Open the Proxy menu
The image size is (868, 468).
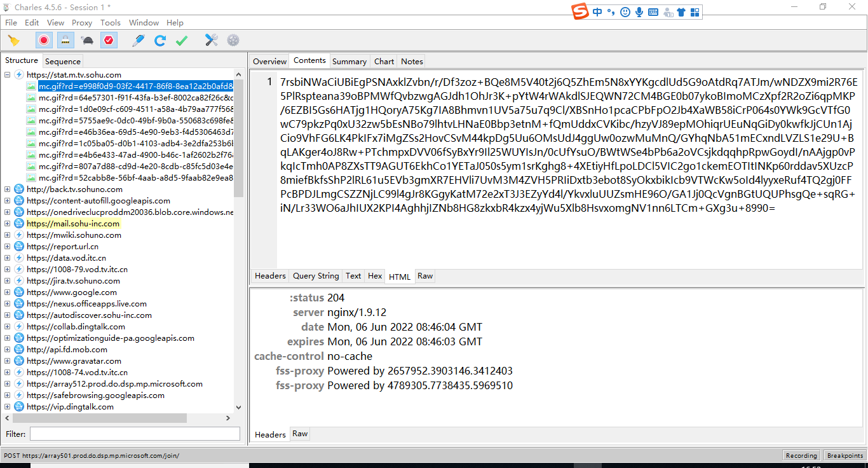click(x=82, y=22)
